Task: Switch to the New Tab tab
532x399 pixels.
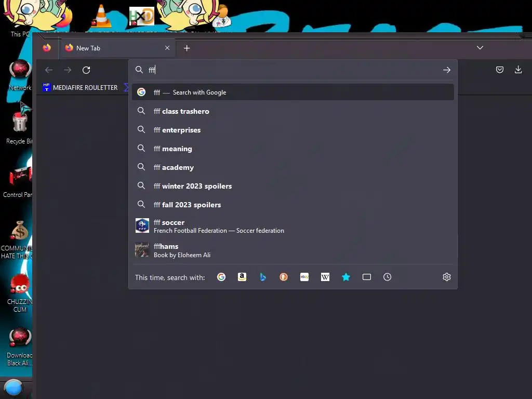Action: pyautogui.click(x=118, y=48)
